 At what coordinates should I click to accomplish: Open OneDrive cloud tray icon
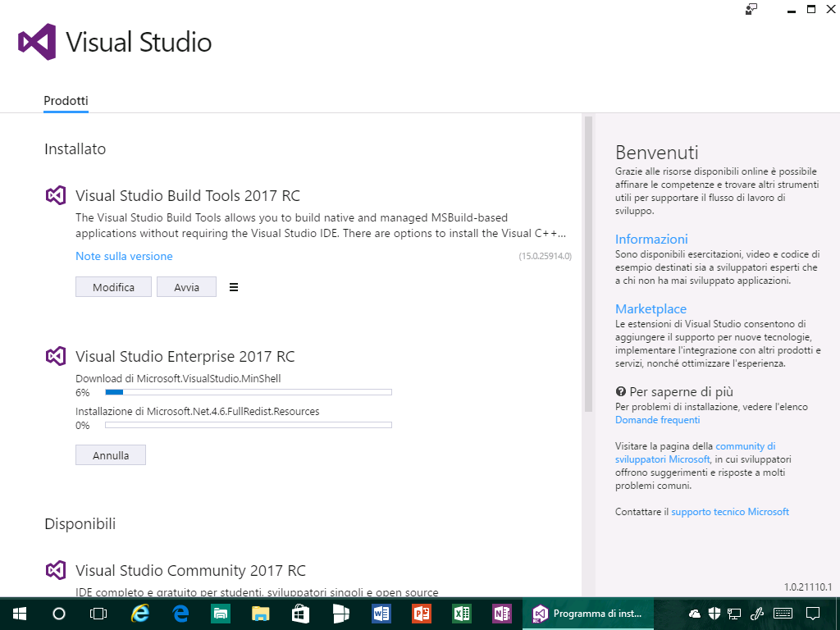[695, 614]
